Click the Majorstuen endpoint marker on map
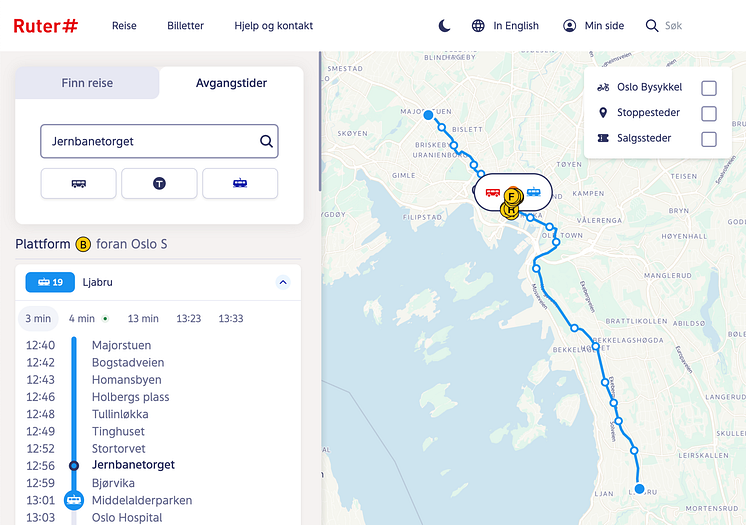The width and height of the screenshot is (746, 525). coord(429,116)
